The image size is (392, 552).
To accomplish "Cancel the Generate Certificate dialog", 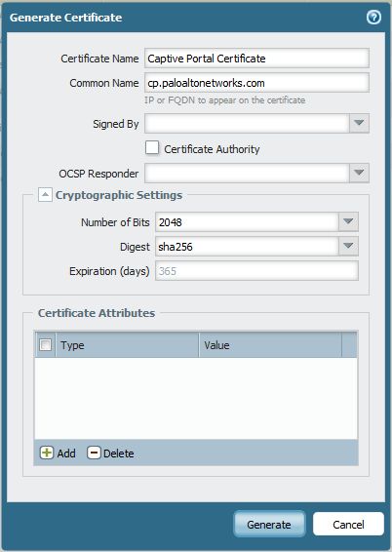I will pyautogui.click(x=348, y=524).
